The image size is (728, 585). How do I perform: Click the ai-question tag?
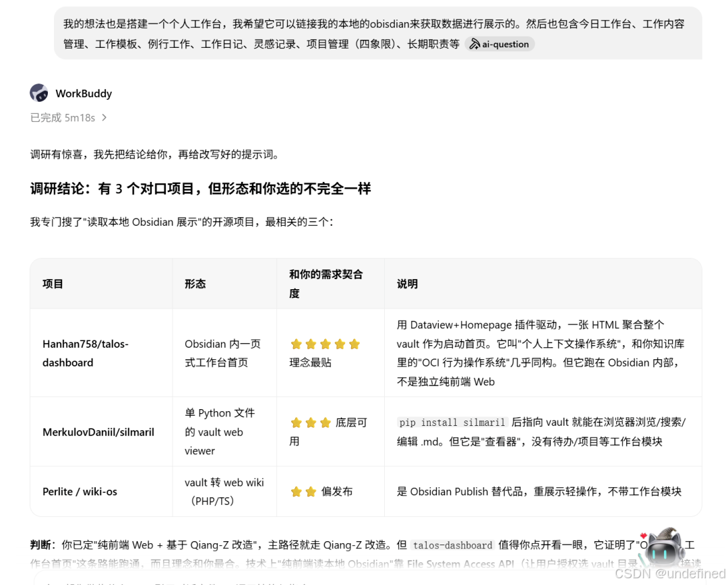tap(499, 44)
